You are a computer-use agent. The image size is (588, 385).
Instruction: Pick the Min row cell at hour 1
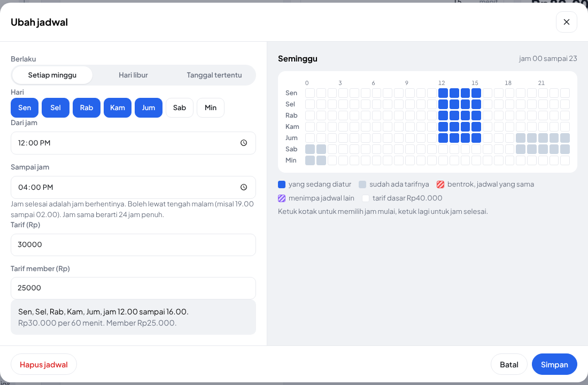[321, 160]
